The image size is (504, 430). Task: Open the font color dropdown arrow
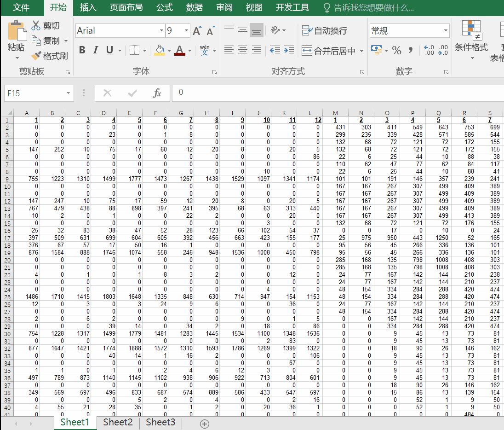click(189, 50)
